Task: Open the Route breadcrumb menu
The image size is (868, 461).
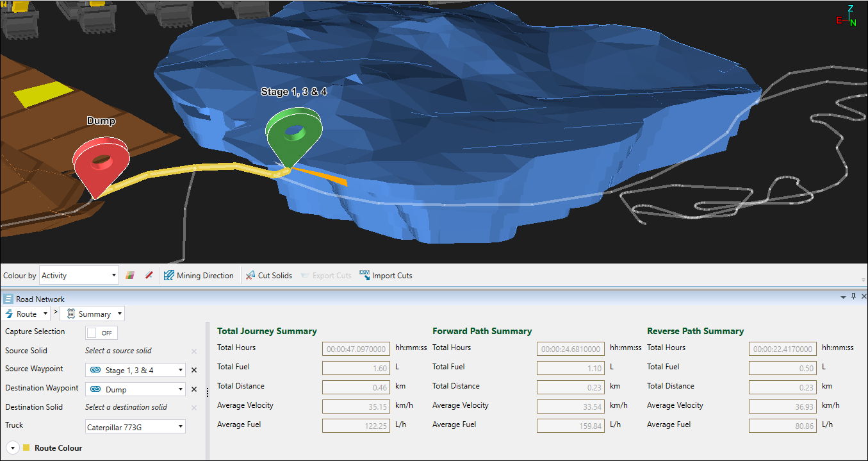Action: [x=27, y=314]
